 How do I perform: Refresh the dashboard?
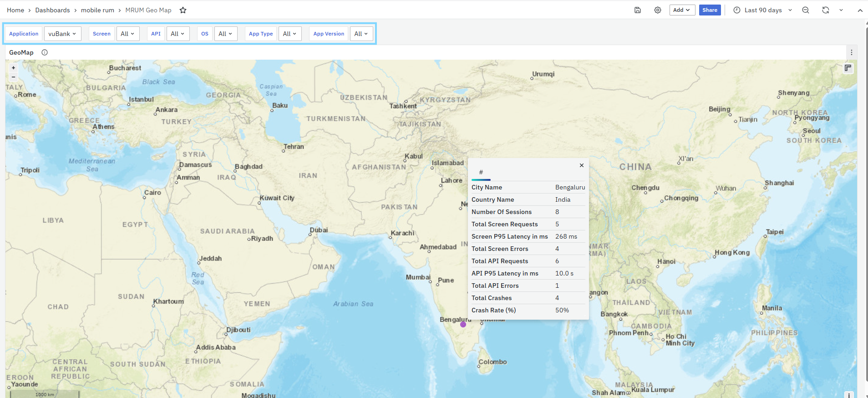point(825,10)
